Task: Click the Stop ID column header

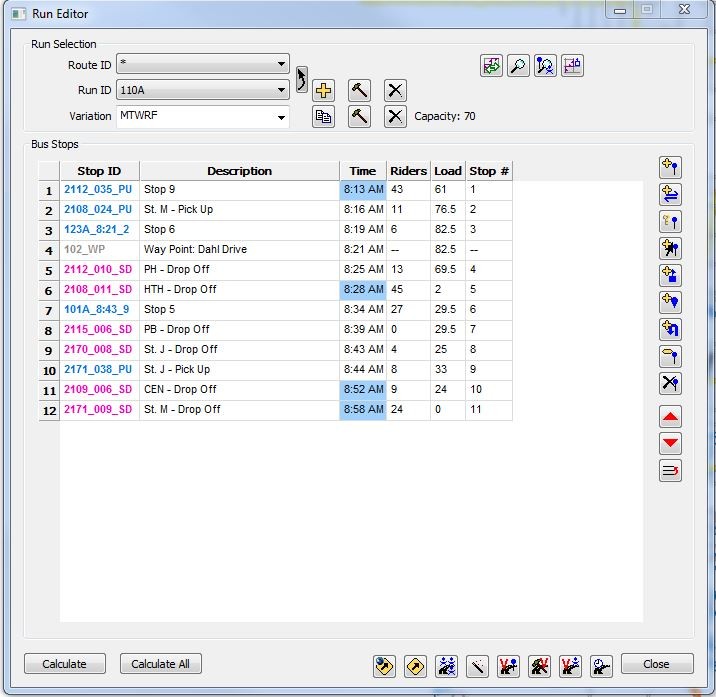Action: (100, 171)
